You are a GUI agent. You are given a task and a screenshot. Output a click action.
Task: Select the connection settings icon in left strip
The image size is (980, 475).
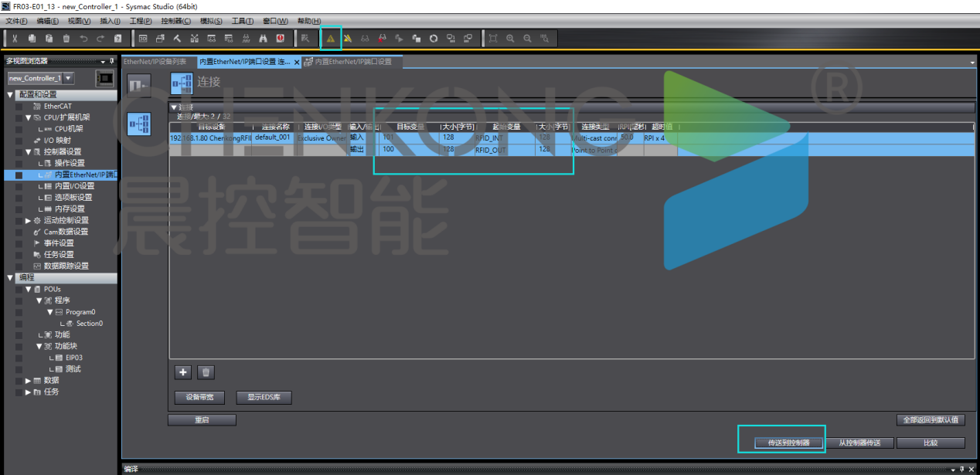click(x=139, y=124)
